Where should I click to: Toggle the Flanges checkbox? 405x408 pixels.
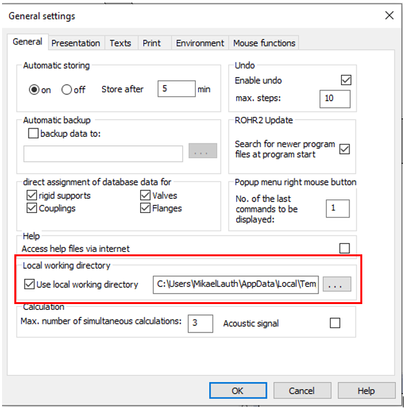(x=145, y=208)
